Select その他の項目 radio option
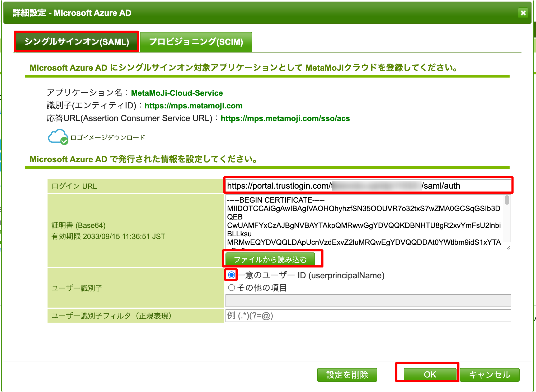This screenshot has width=536, height=392. [232, 288]
